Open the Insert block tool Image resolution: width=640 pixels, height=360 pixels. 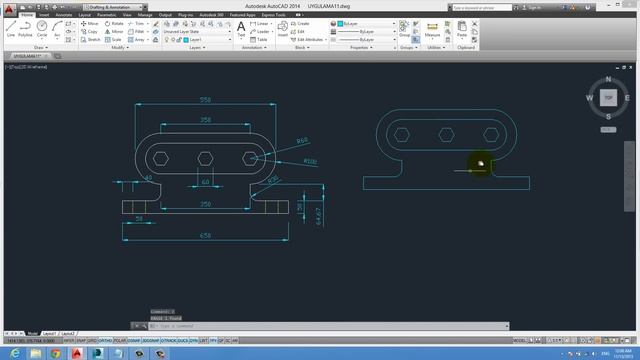(282, 29)
